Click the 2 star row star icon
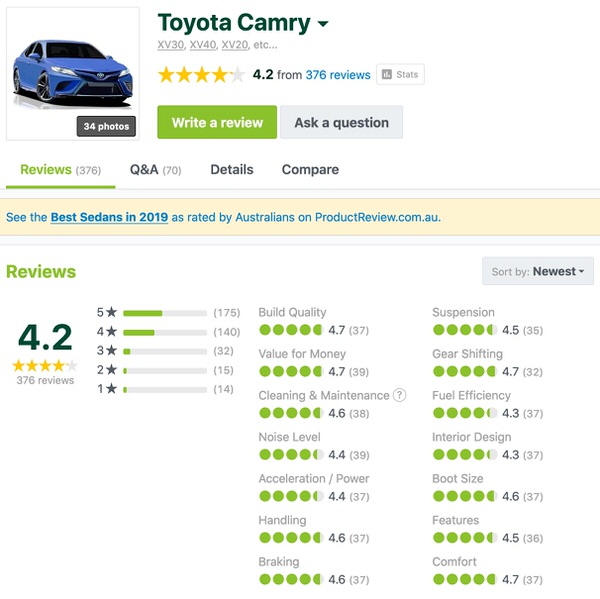 (111, 369)
